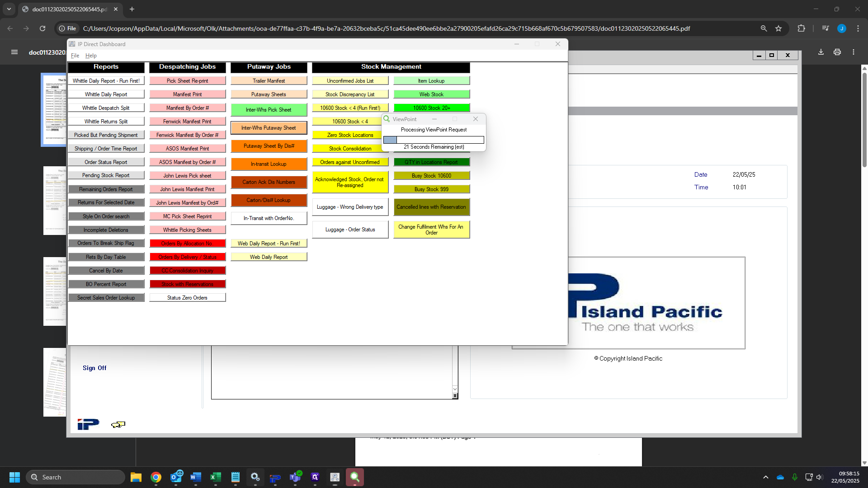Open Outlook from the taskbar
The height and width of the screenshot is (488, 868).
(176, 477)
